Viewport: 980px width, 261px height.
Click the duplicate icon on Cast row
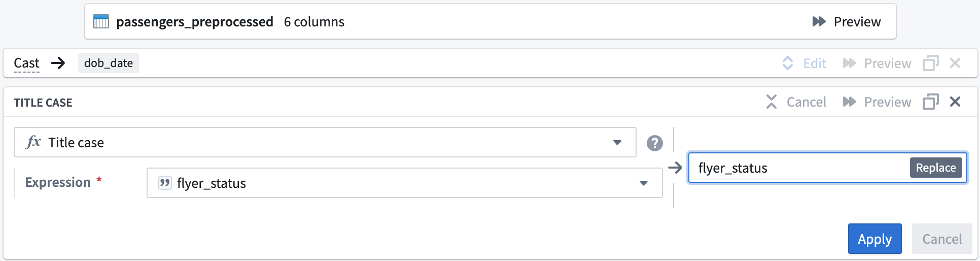(930, 63)
